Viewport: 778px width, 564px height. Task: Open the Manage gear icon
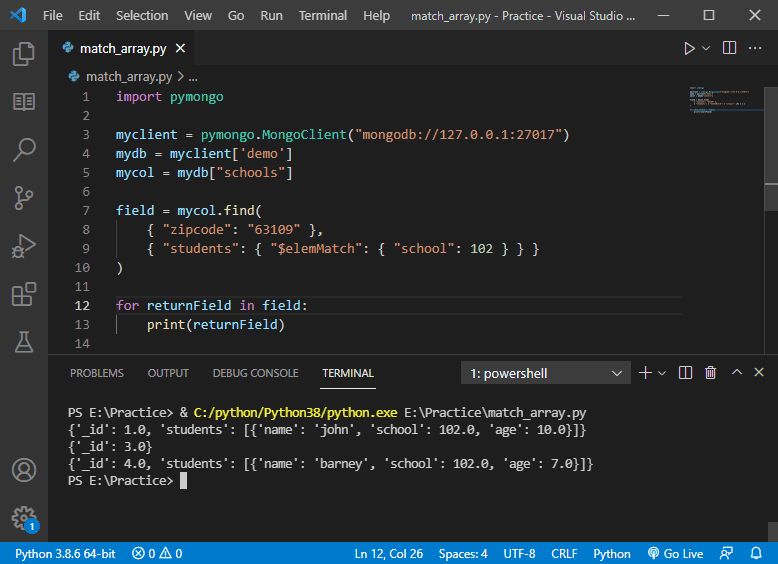pos(24,518)
